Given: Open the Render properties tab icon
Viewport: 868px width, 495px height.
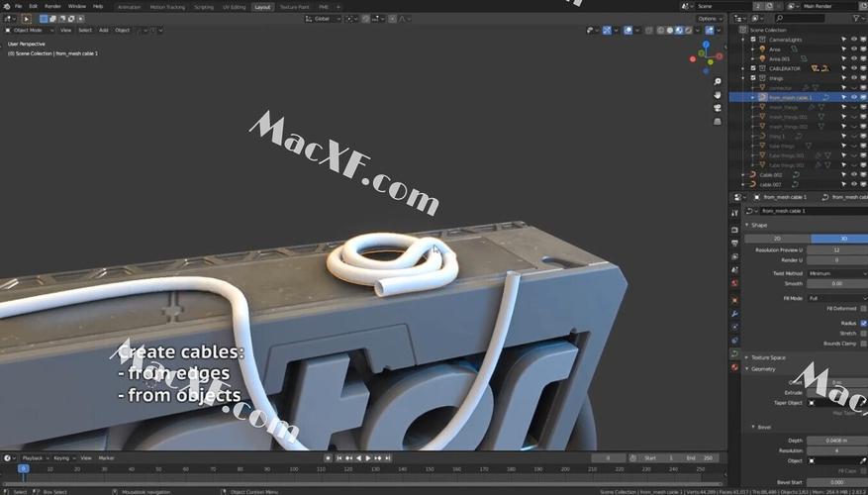Looking at the screenshot, I should (734, 230).
